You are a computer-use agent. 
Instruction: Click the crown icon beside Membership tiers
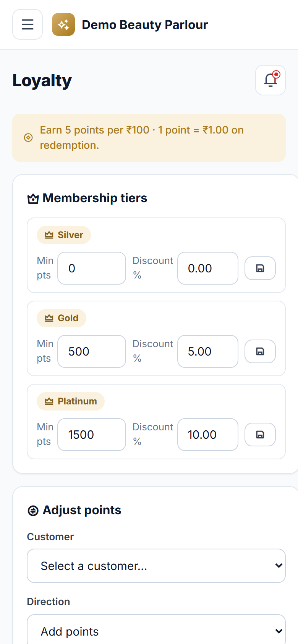tap(33, 199)
